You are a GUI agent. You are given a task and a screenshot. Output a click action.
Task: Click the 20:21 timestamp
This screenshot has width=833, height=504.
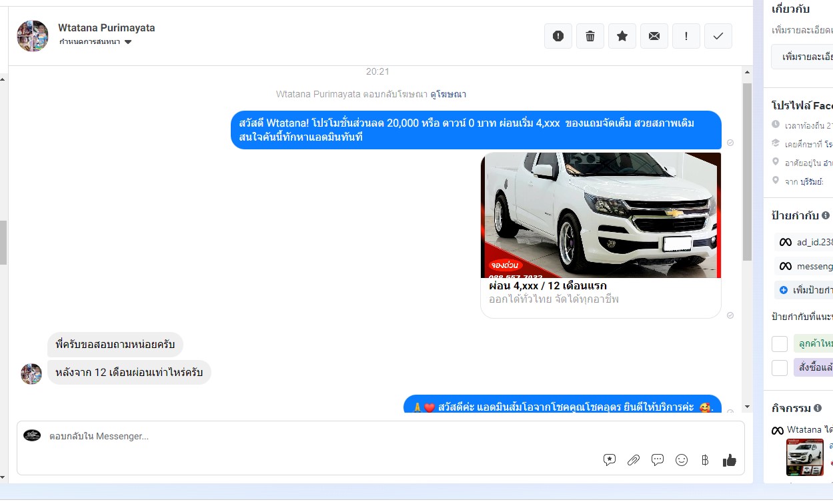pos(377,71)
